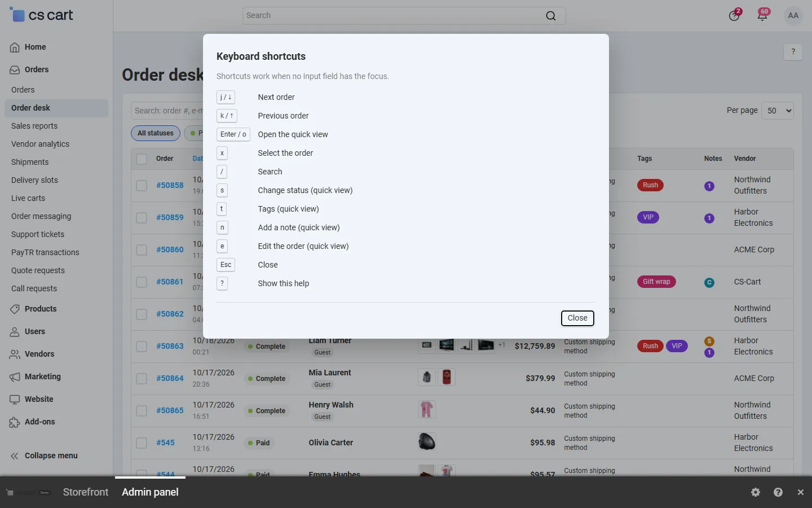Check the box for order #50860
The height and width of the screenshot is (508, 812).
[142, 250]
